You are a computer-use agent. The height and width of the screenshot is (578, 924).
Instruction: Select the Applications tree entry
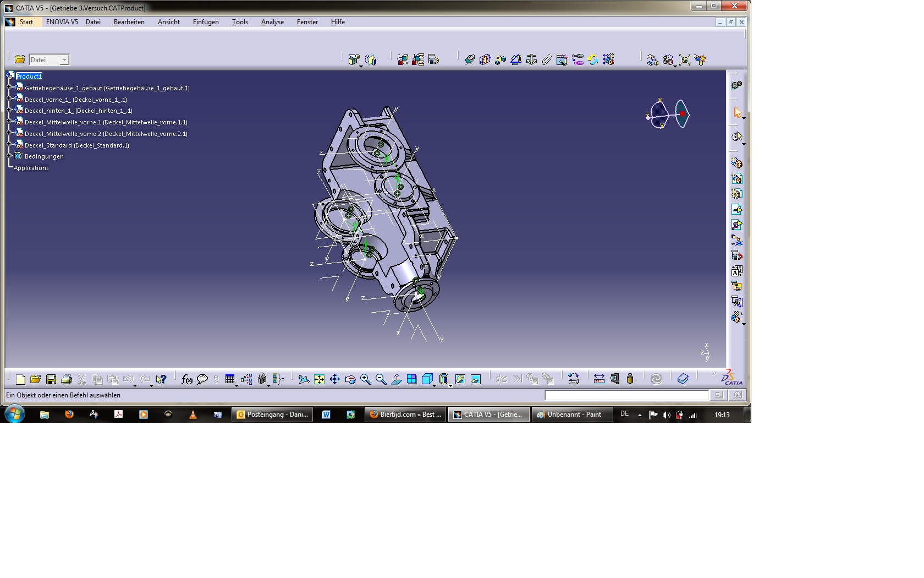pos(31,168)
